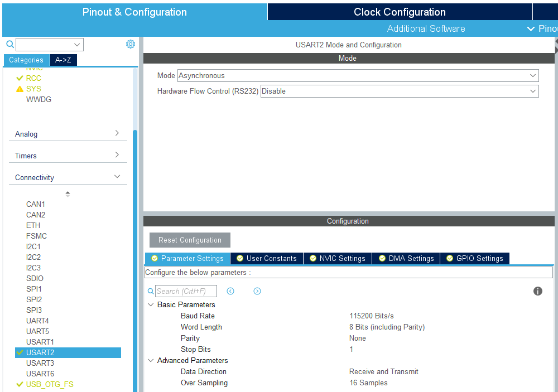Viewport: 558px width, 392px height.
Task: Select ETH peripheral
Action: (33, 225)
